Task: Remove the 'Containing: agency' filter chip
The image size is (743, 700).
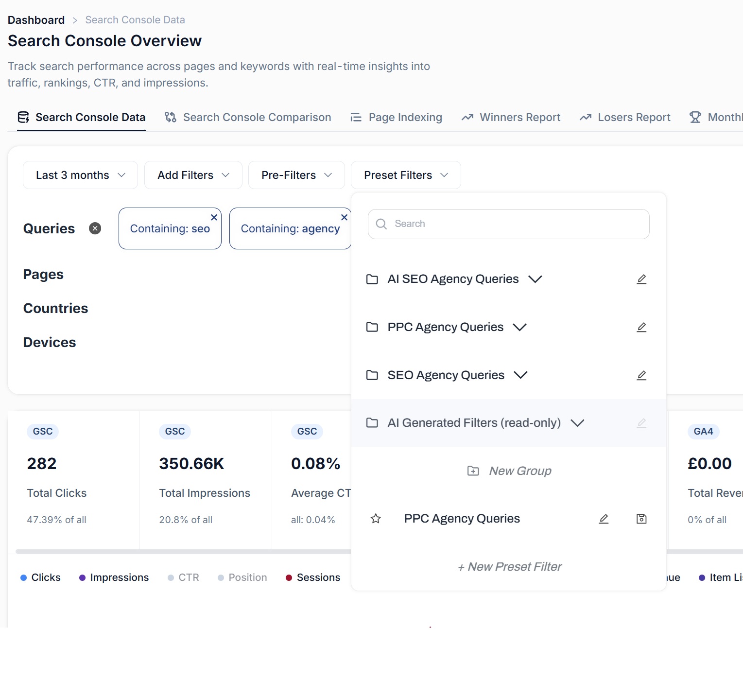Action: click(x=344, y=217)
